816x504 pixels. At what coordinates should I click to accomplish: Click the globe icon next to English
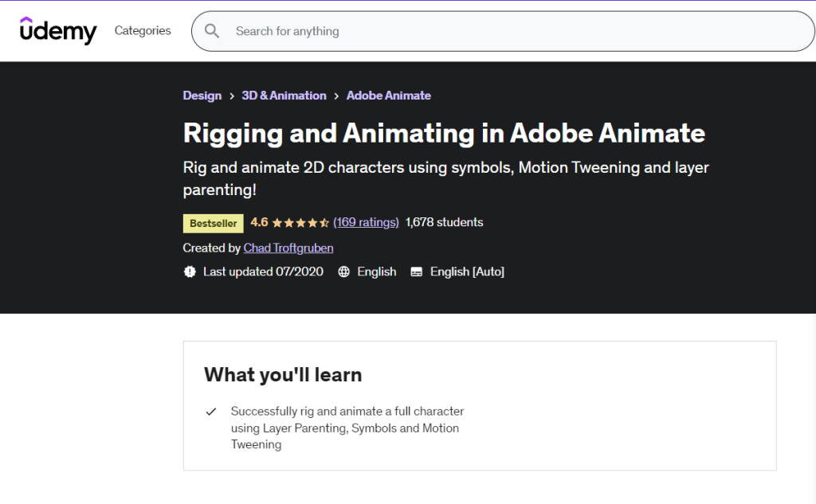[x=343, y=272]
